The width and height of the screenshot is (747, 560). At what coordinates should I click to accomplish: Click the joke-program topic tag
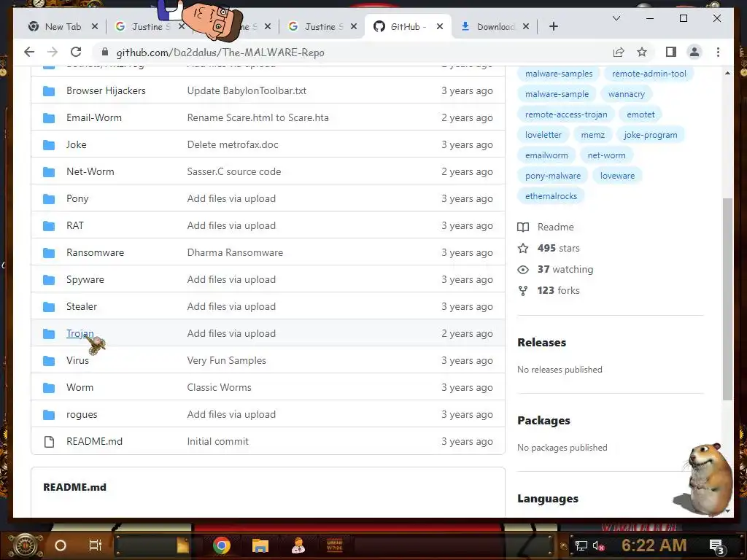[x=650, y=135]
